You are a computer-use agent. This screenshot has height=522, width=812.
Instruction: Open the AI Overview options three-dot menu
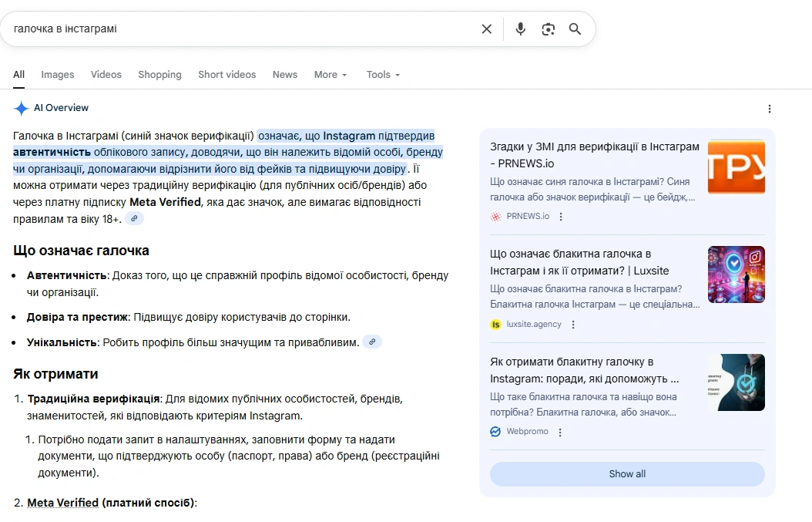click(x=770, y=109)
